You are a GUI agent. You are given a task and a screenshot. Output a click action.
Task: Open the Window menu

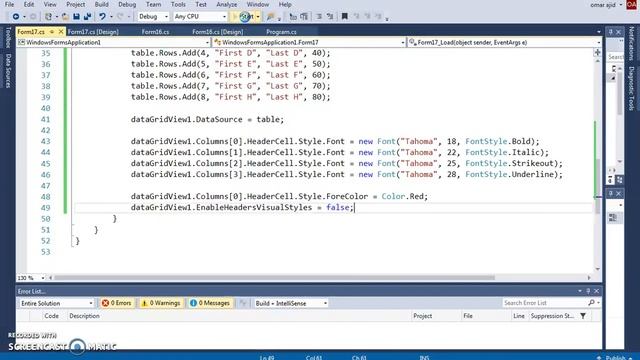click(258, 4)
